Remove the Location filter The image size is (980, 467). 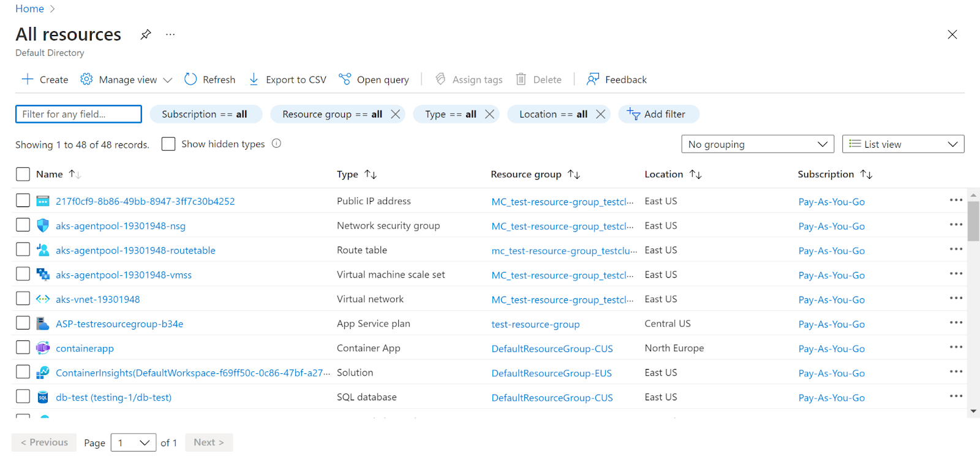601,115
